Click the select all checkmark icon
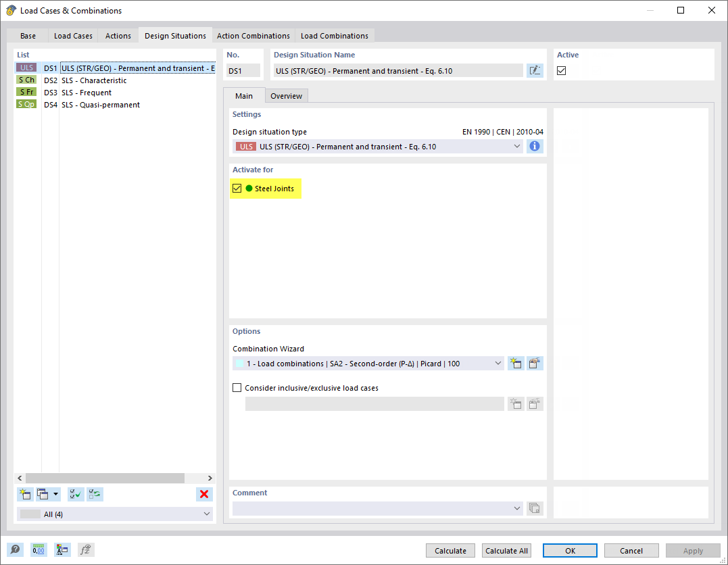Viewport: 728px width, 565px height. coord(76,495)
